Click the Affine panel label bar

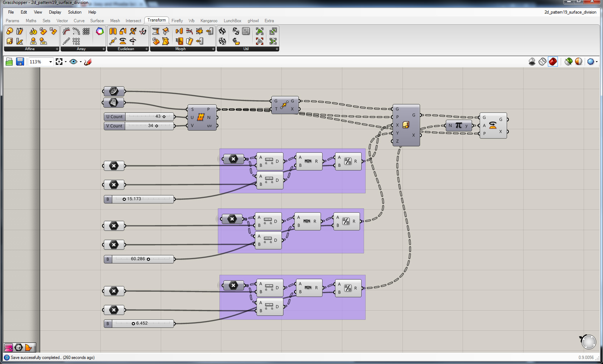pos(30,49)
